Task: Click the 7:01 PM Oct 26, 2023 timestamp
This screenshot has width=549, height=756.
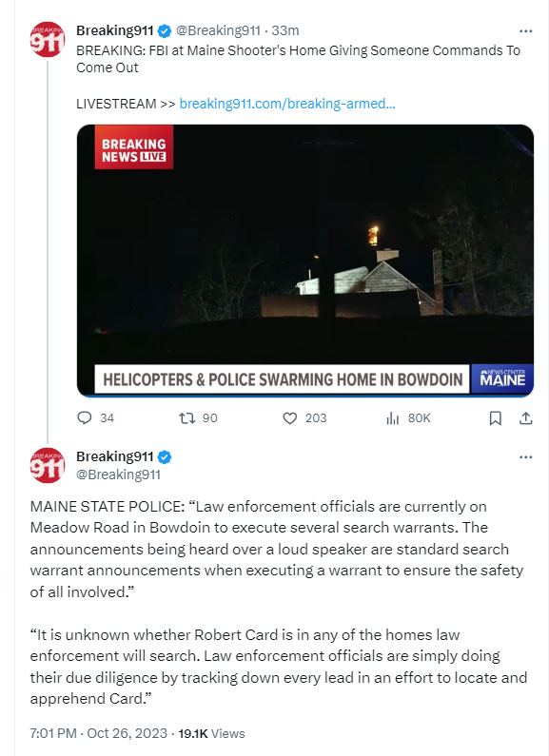Action: coord(98,733)
